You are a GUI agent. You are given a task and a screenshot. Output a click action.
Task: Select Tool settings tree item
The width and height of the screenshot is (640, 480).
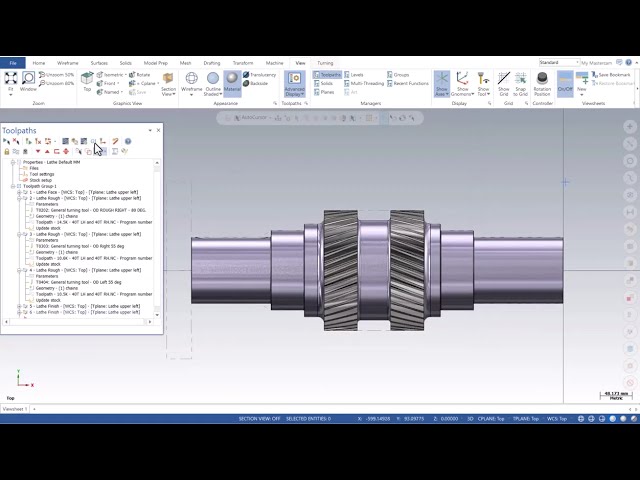pos(42,174)
